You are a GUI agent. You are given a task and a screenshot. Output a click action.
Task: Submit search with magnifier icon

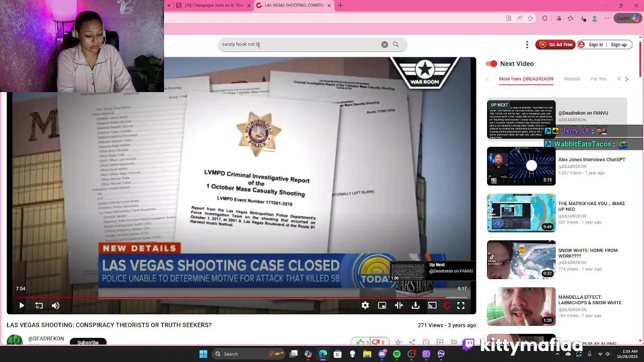[396, 44]
